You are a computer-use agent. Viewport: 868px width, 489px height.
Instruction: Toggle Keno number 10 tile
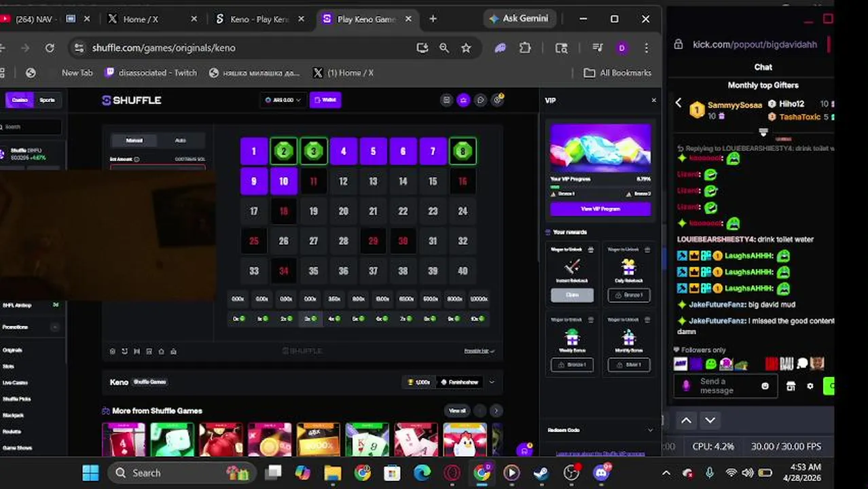pos(284,181)
